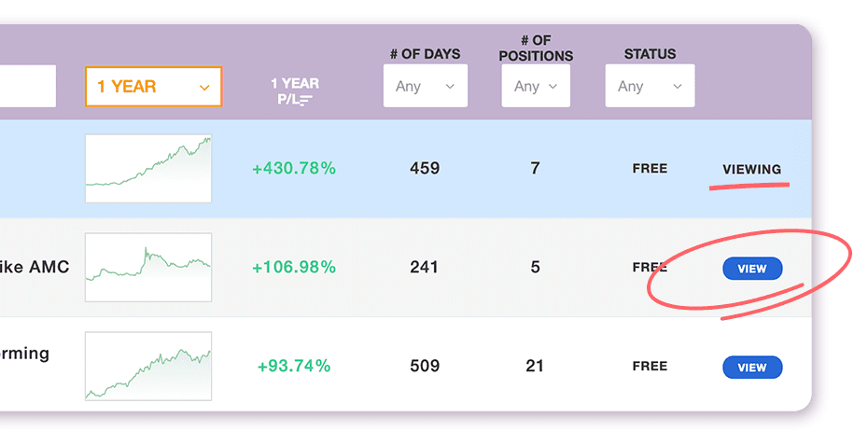Open the orange 1 YEAR timeframe dropdown
The image size is (868, 445).
pyautogui.click(x=153, y=87)
